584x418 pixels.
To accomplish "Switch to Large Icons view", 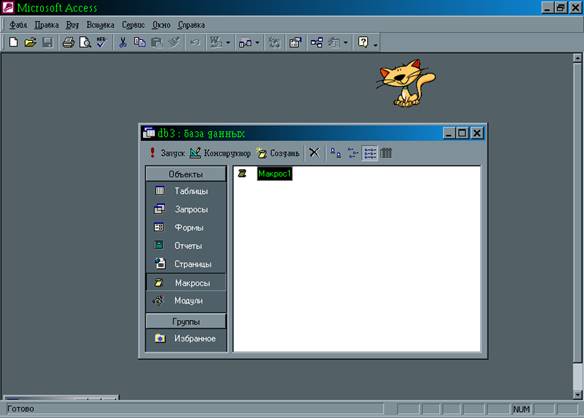I will tap(336, 153).
